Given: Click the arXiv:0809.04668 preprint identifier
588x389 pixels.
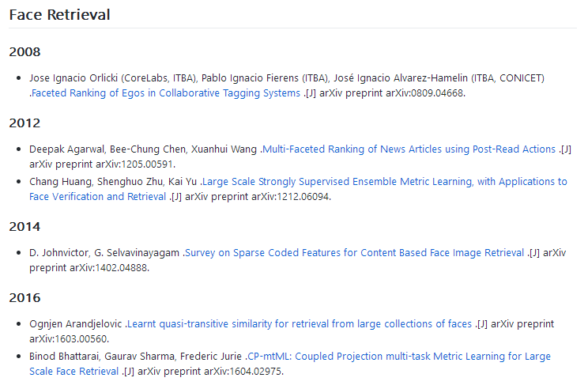Looking at the screenshot, I should tap(425, 93).
